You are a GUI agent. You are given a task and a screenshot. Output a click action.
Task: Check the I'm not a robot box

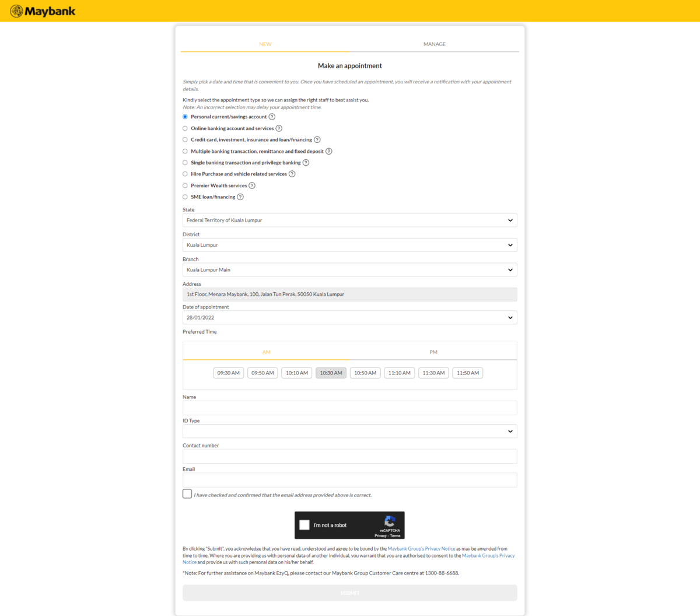pyautogui.click(x=304, y=525)
